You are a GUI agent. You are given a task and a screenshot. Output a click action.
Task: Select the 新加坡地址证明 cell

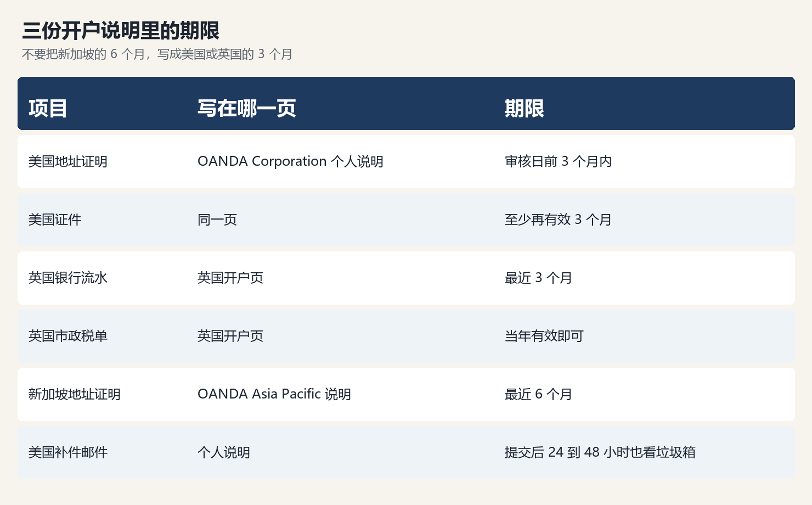(75, 394)
